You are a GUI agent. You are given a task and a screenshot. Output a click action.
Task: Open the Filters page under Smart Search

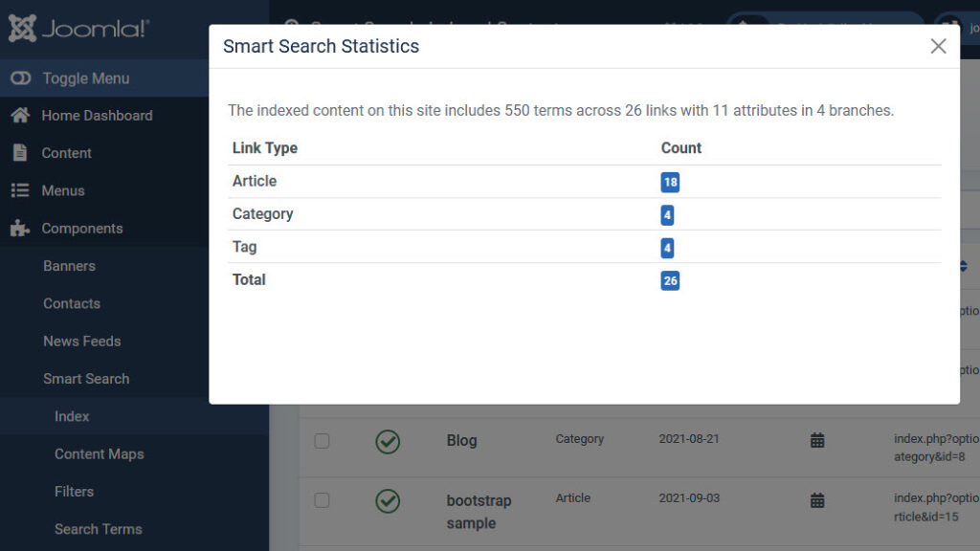(74, 491)
